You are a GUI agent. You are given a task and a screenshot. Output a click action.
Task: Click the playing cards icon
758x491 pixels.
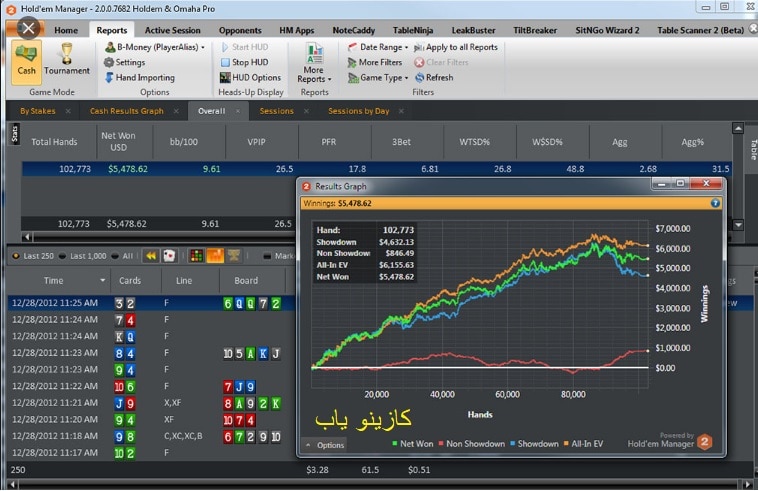(169, 256)
